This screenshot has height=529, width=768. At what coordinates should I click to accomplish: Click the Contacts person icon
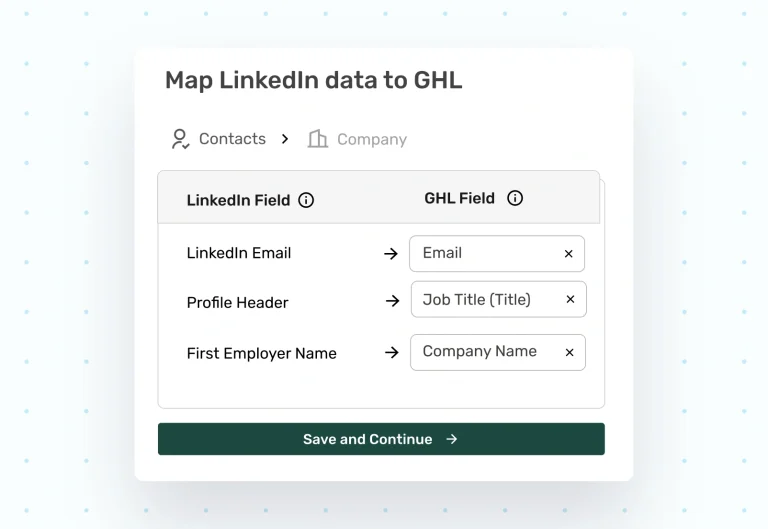[180, 139]
